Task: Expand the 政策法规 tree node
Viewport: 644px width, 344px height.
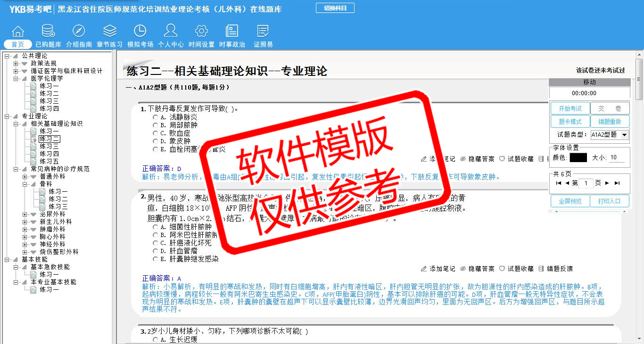Action: click(x=16, y=63)
